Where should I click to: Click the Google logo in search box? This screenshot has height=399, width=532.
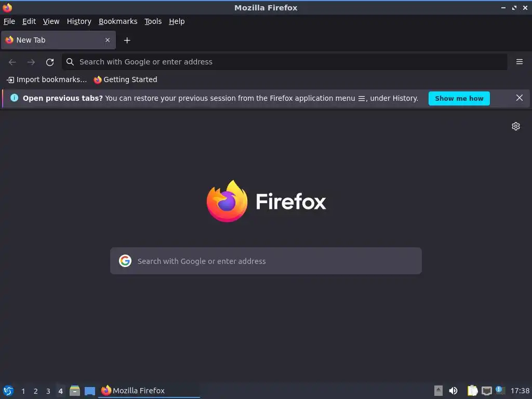(x=125, y=261)
